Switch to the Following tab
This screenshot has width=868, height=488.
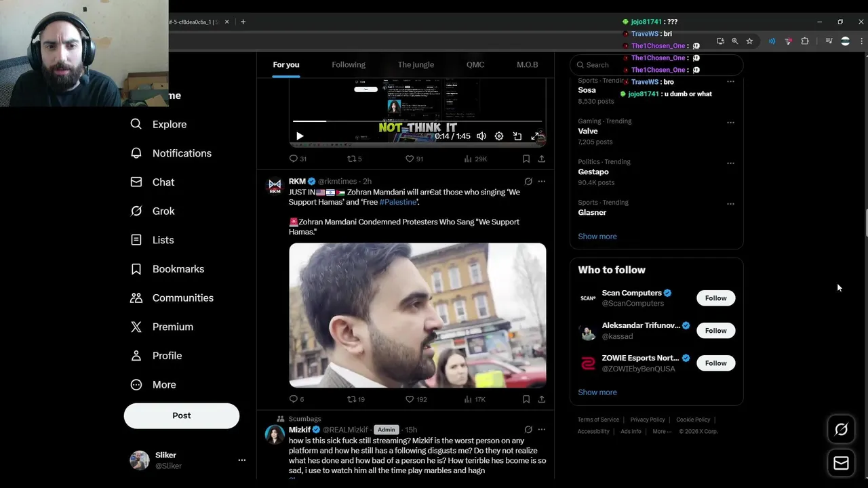[349, 65]
